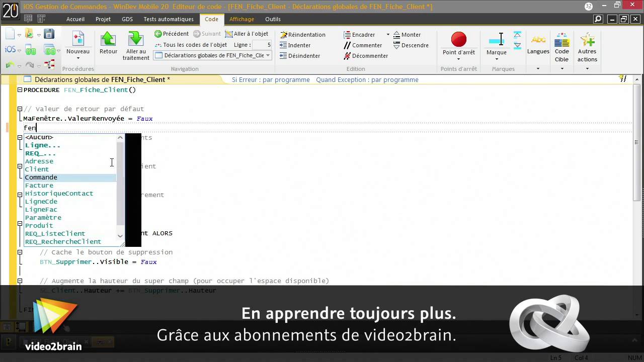The image size is (644, 362).
Task: Click the Marque bookmark icon
Action: (x=496, y=40)
